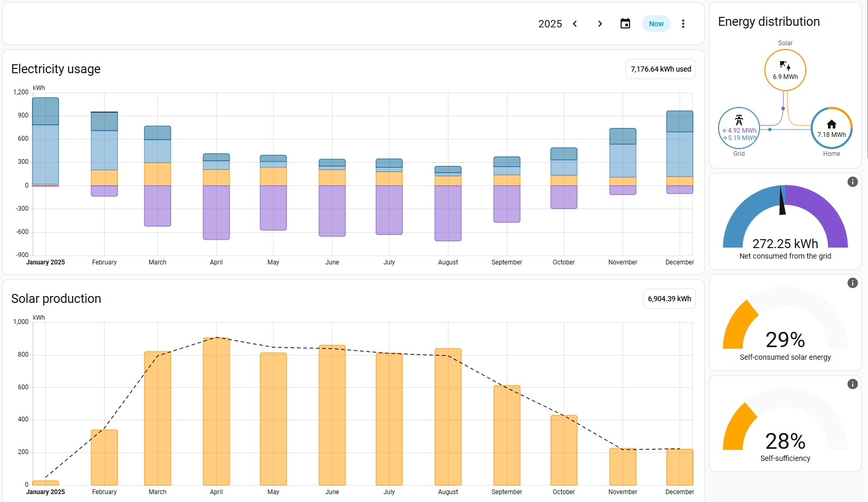Screen dimensions: 868x502
Task: Open the calendar date picker icon
Action: [625, 24]
